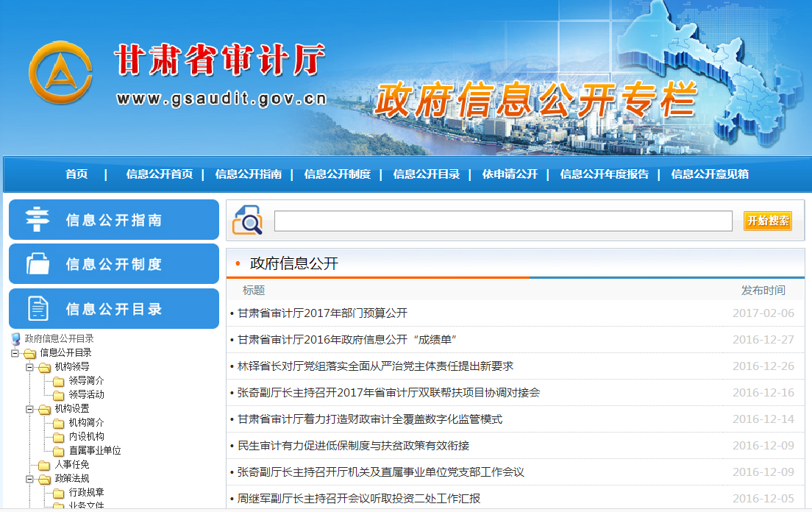812x512 pixels.
Task: Click the folder icon next to 直属事业单位
Action: tap(59, 451)
